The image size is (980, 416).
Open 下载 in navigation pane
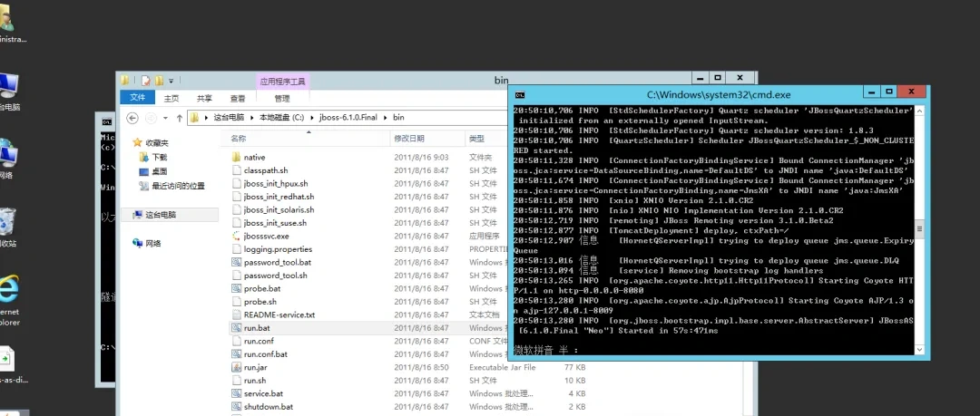[160, 158]
